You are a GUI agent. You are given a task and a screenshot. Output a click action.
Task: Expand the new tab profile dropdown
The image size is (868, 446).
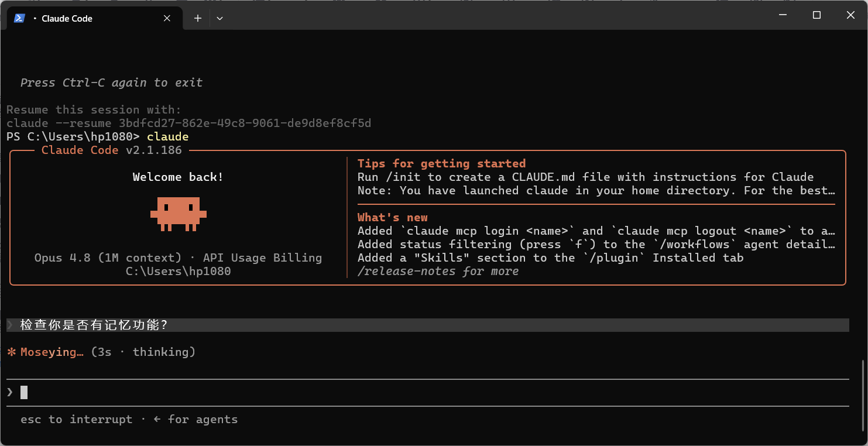tap(219, 18)
